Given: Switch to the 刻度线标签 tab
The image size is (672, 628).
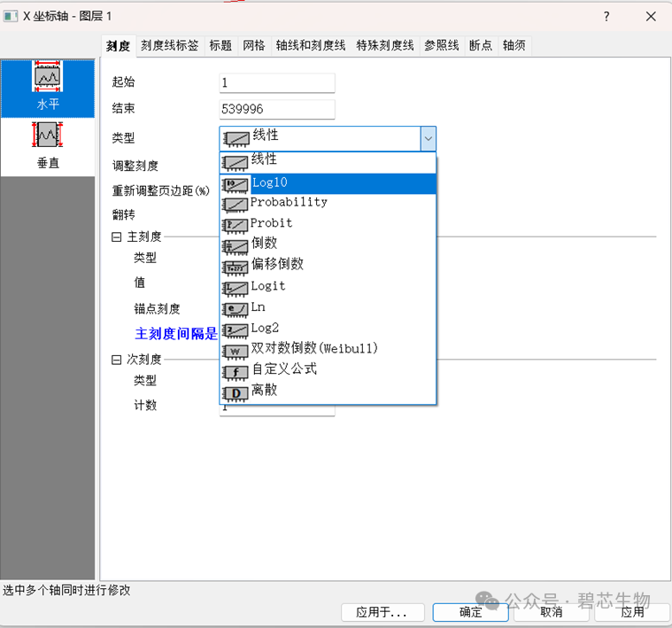Looking at the screenshot, I should tap(170, 45).
